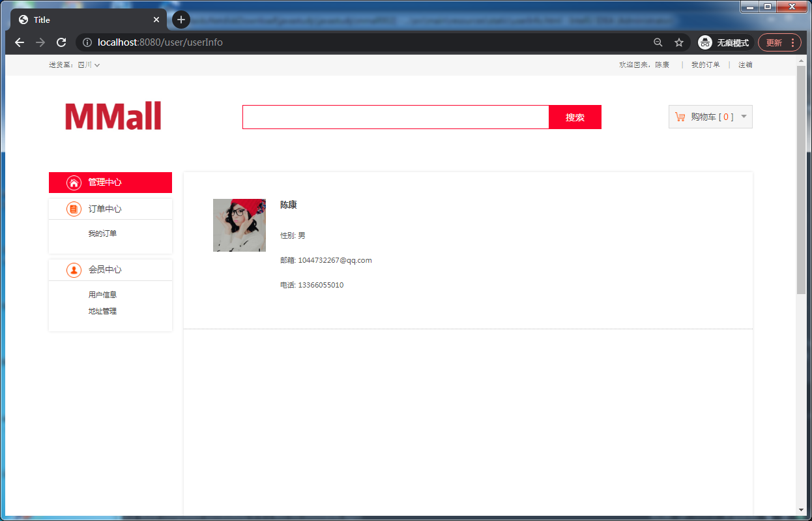Click the shopping cart icon
Image resolution: width=812 pixels, height=521 pixels.
coord(680,117)
